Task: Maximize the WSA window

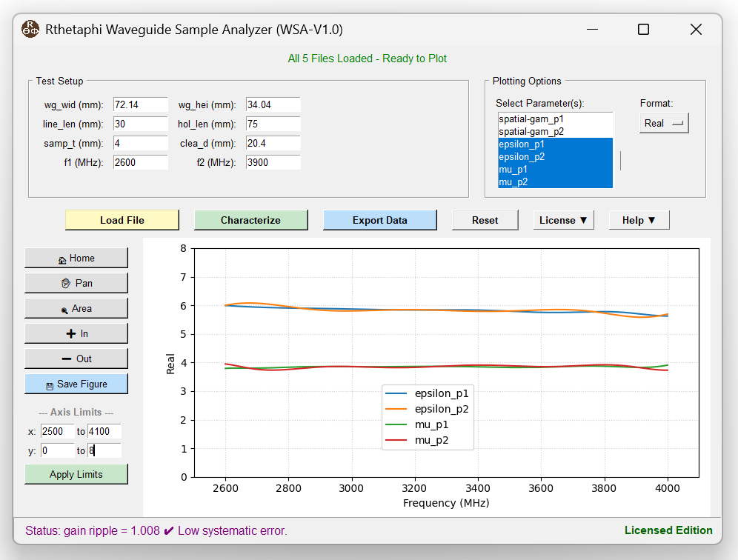Action: pos(643,29)
